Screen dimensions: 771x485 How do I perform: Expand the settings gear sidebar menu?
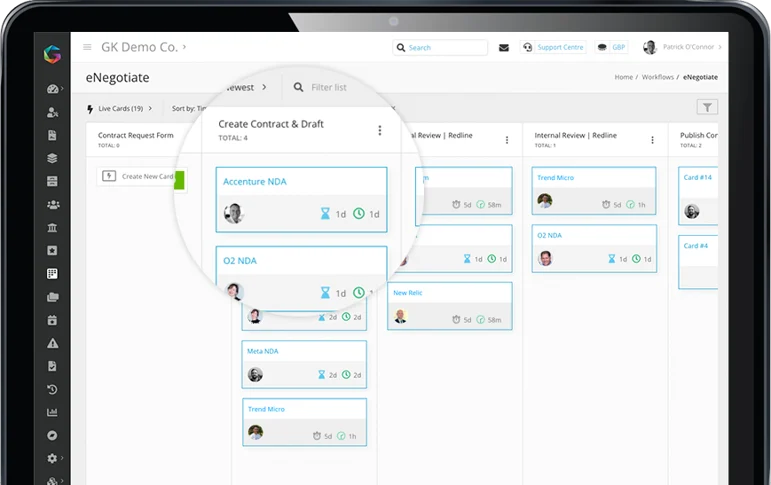coord(53,458)
